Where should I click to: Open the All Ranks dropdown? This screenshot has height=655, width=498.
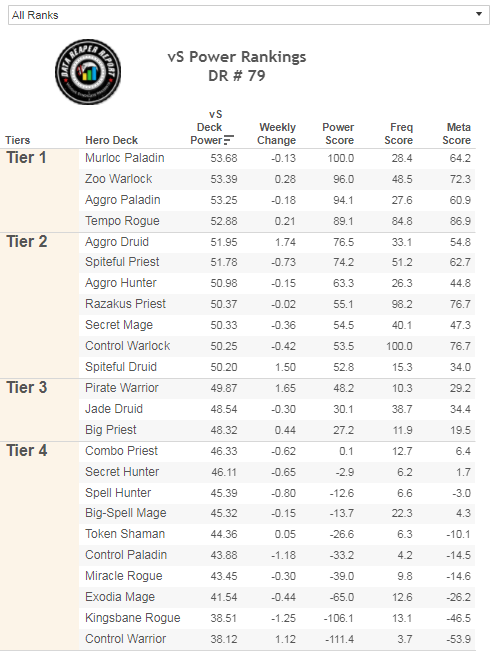[249, 15]
